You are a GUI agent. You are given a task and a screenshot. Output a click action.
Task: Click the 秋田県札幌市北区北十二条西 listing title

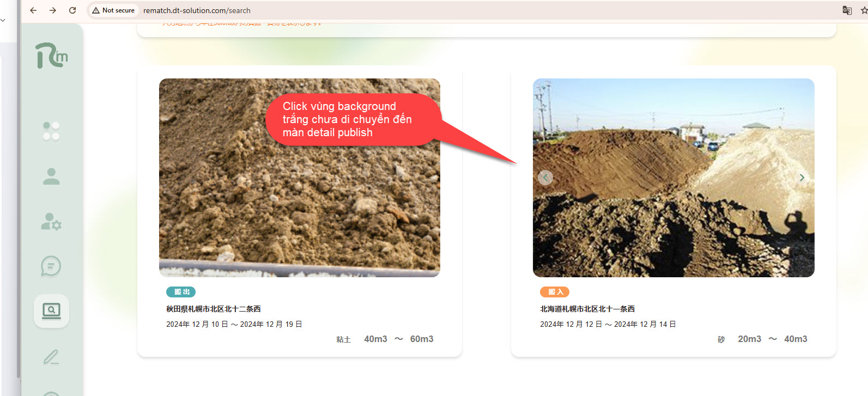click(x=214, y=309)
